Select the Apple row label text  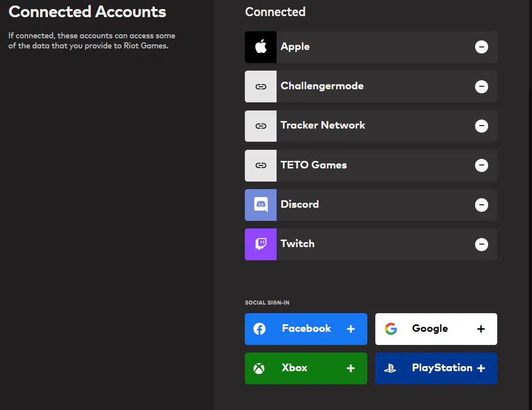click(x=295, y=47)
